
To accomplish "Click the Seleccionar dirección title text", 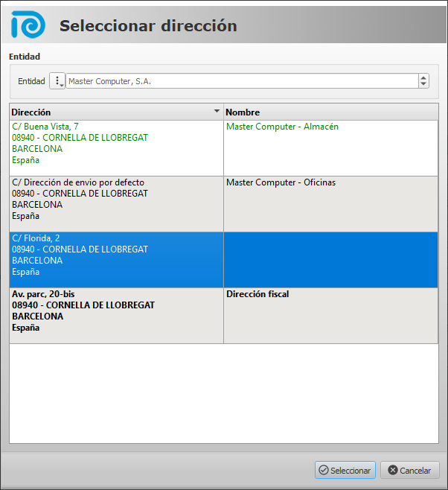I will (x=148, y=26).
